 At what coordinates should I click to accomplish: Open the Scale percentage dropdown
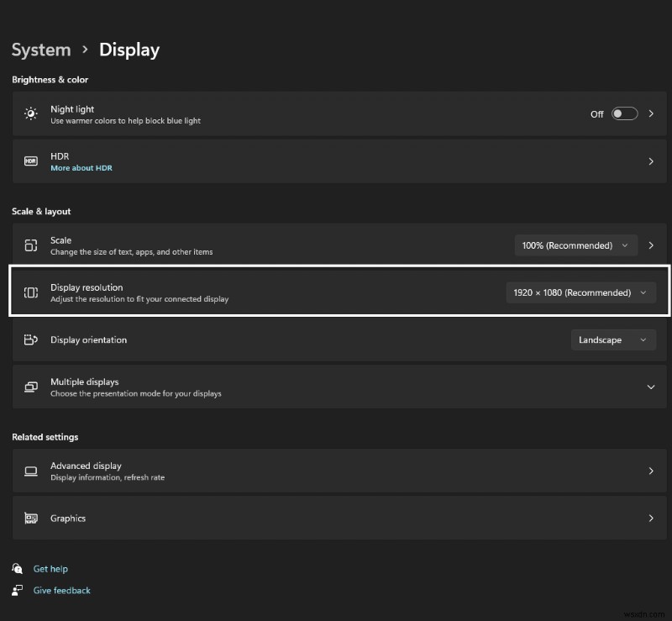(575, 245)
